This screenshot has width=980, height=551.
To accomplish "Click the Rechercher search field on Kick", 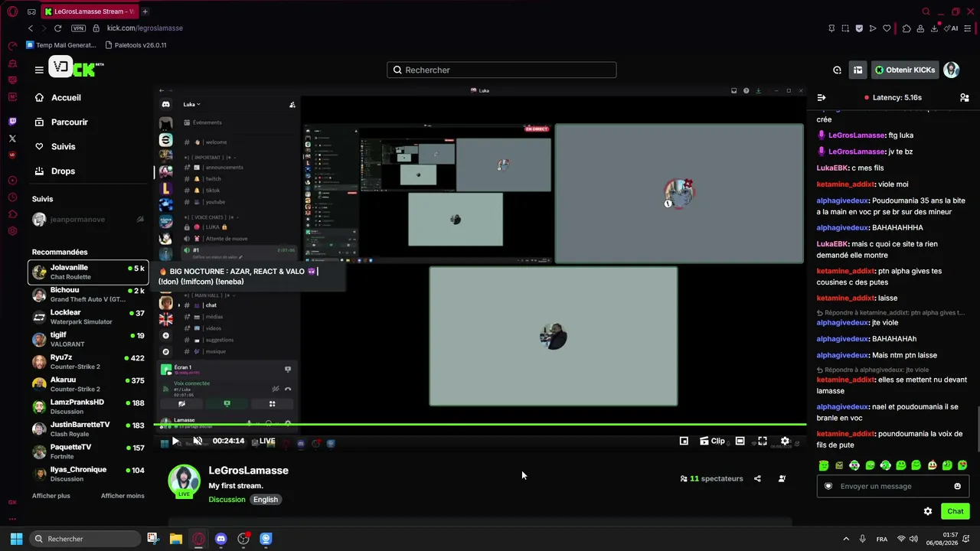I will pos(501,70).
